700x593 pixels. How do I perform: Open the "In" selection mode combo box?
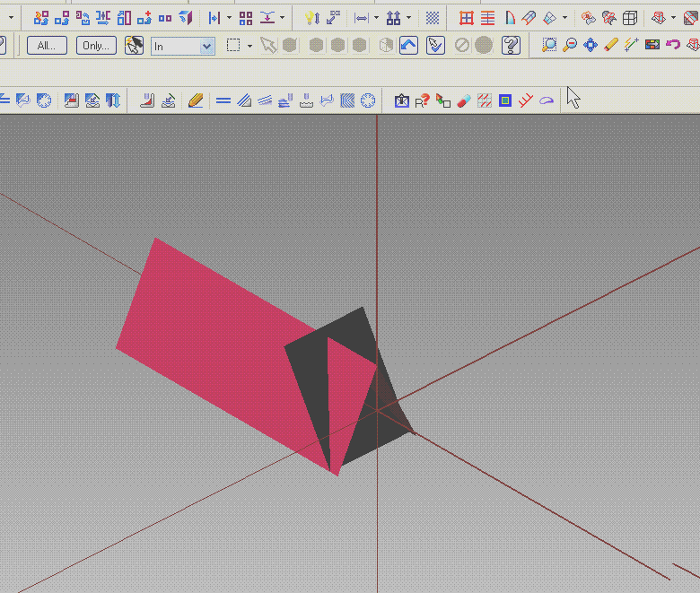(x=182, y=46)
